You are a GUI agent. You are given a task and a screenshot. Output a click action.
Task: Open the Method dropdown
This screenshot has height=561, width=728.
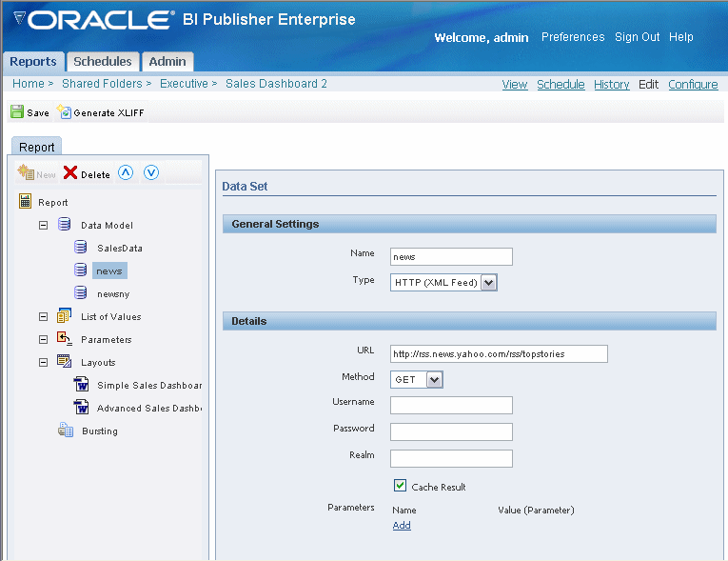click(435, 380)
